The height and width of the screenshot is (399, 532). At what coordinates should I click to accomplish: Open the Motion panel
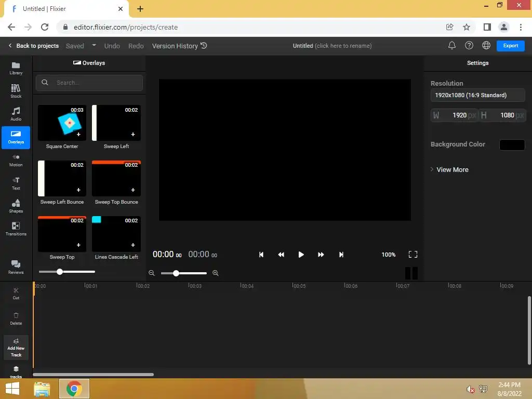[x=16, y=160]
